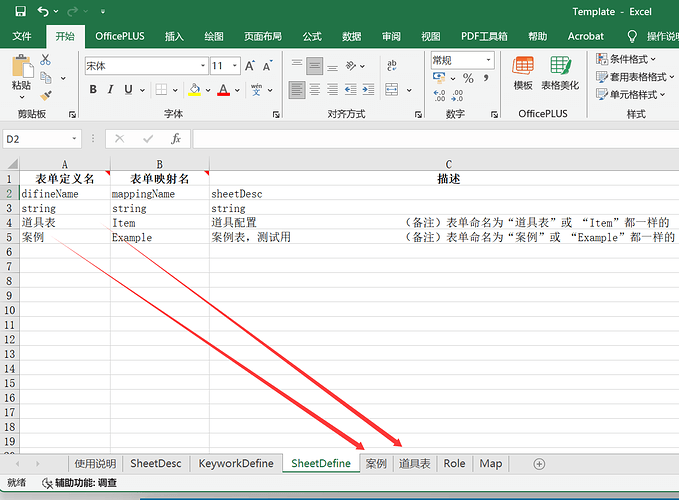
Task: Switch to the KeyworkDefine sheet tab
Action: click(x=236, y=464)
